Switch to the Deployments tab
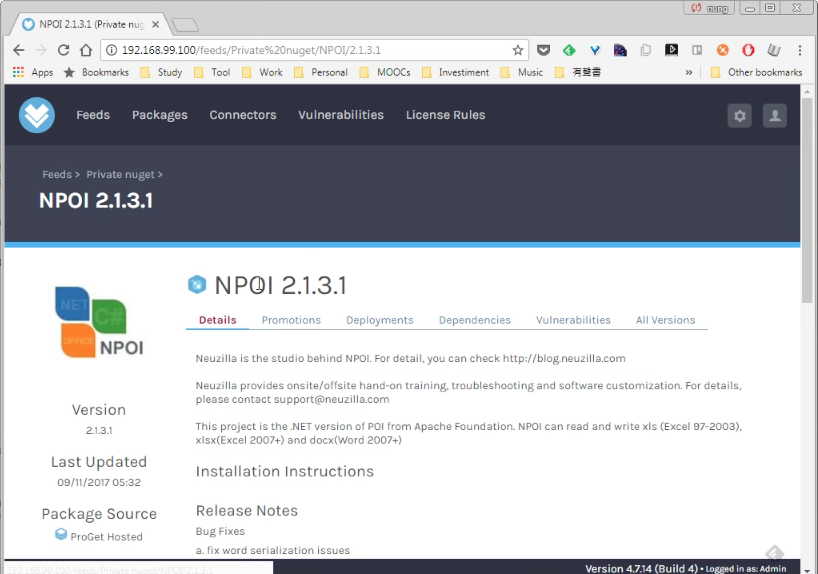Screen dimensions: 818x574 coord(379,320)
